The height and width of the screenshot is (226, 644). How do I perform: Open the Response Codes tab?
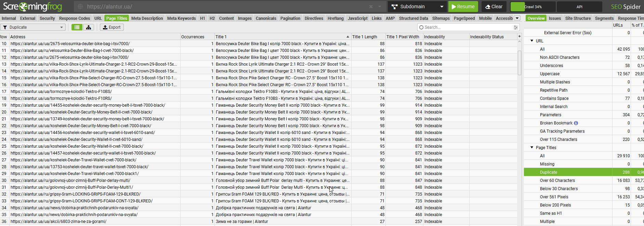pyautogui.click(x=75, y=18)
